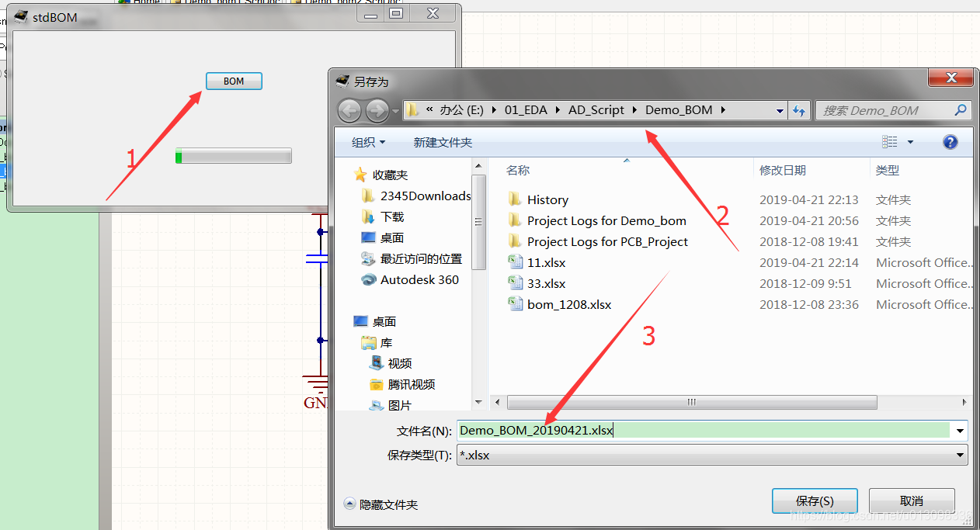Image resolution: width=980 pixels, height=530 pixels.
Task: Open the History folder
Action: point(547,199)
